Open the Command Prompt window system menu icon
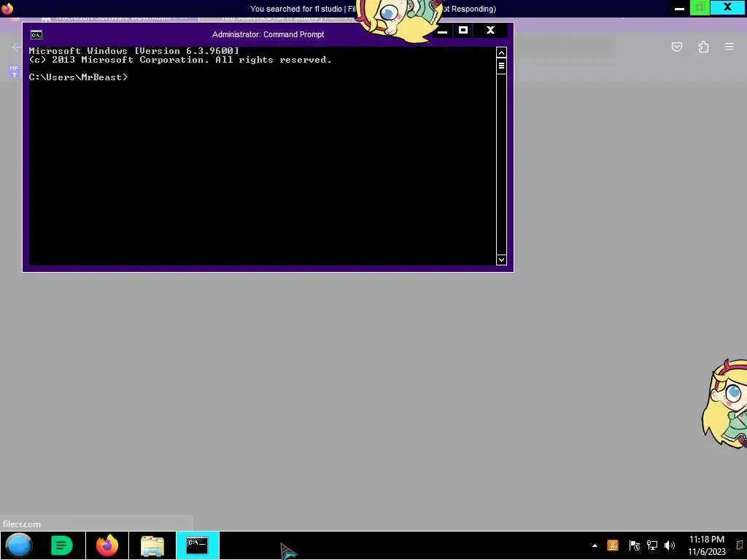 pos(36,35)
